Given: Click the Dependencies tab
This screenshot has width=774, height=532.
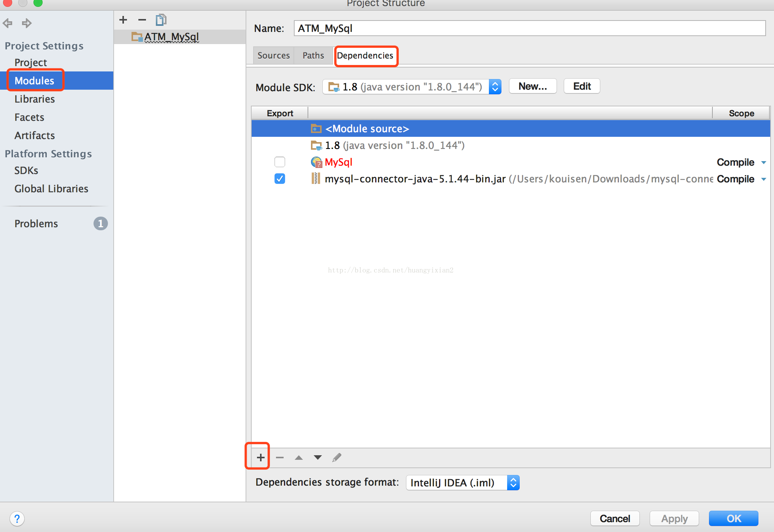Looking at the screenshot, I should click(x=365, y=55).
